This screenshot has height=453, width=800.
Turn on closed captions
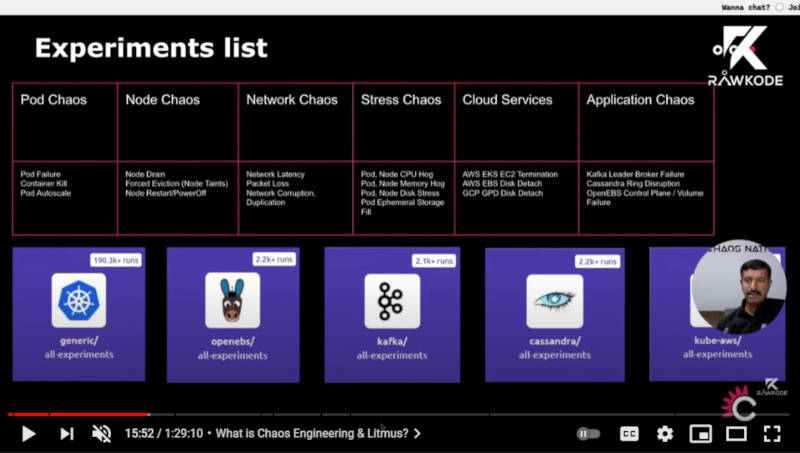(629, 434)
